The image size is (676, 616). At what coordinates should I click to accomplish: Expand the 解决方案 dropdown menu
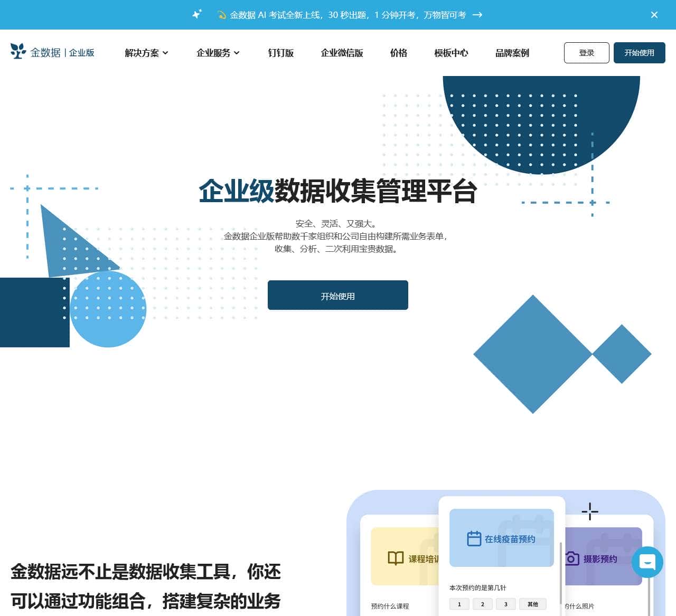click(147, 53)
